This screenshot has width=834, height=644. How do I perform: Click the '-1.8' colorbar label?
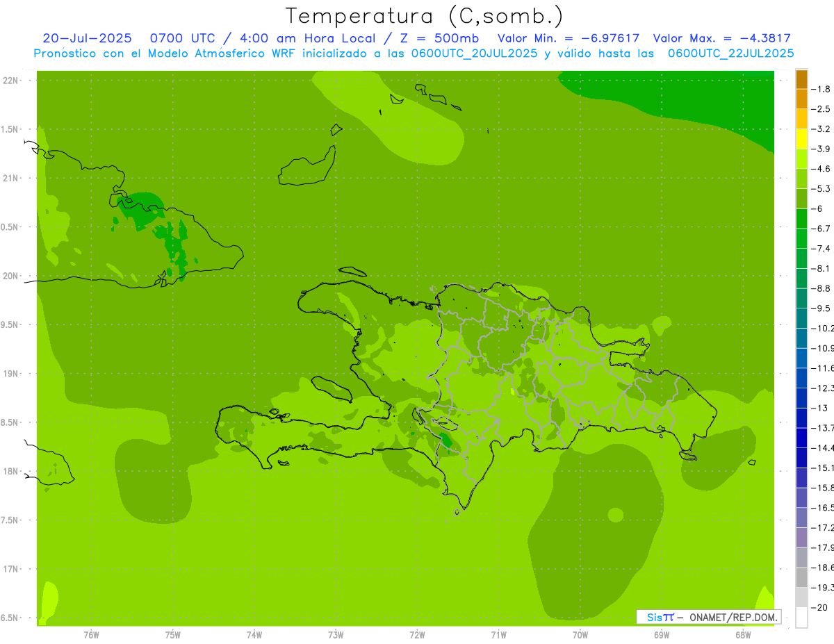pos(821,89)
